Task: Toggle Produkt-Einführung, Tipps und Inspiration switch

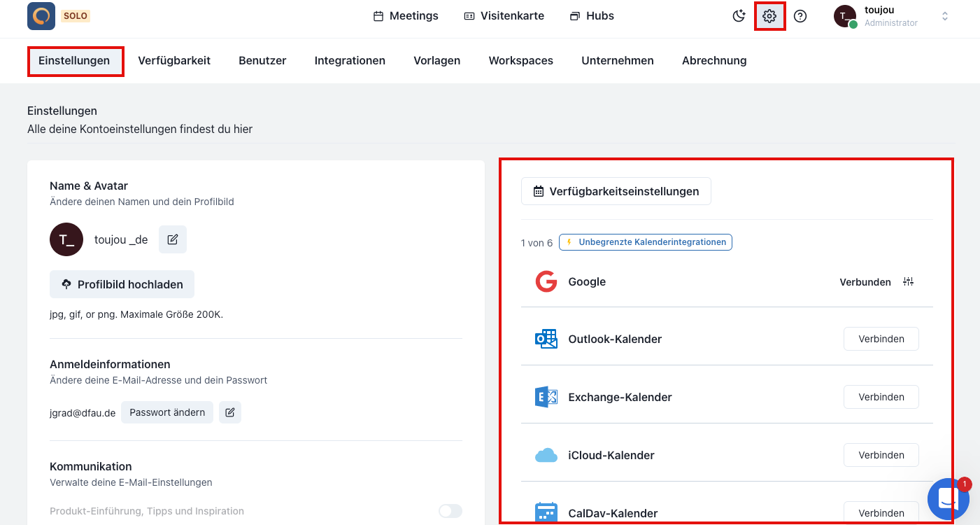Action: (450, 511)
